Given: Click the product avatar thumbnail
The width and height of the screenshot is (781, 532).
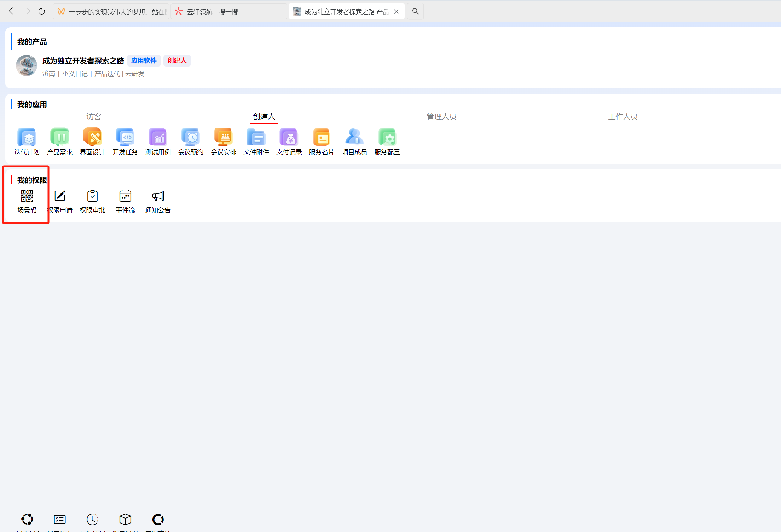Looking at the screenshot, I should [x=27, y=65].
